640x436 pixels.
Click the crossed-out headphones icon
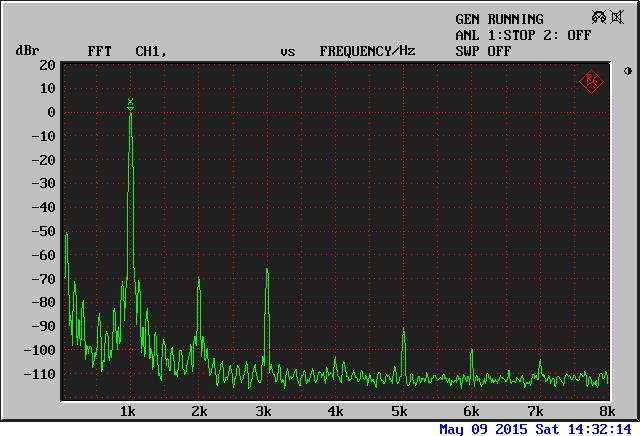tap(598, 18)
